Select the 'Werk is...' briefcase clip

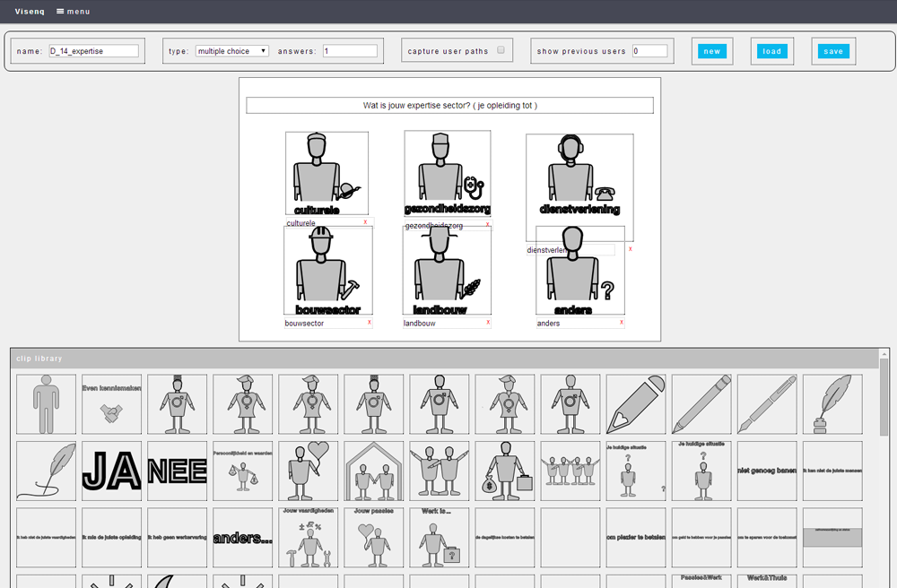click(440, 538)
